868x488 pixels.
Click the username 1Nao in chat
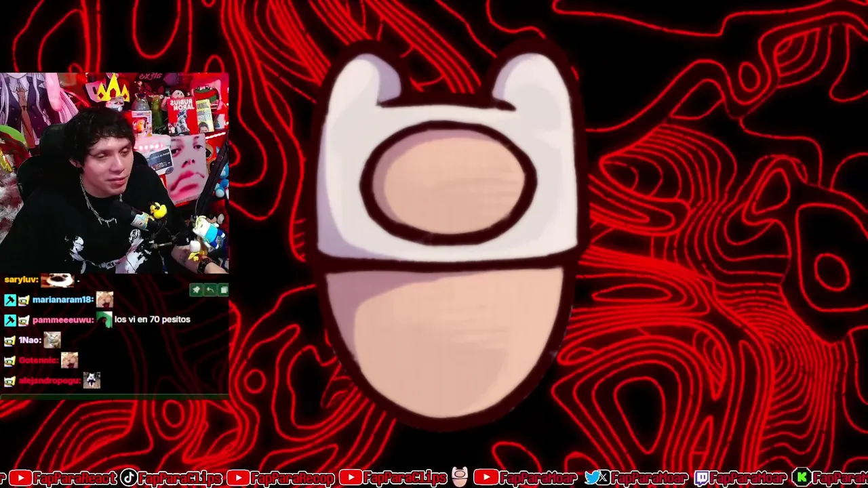click(x=30, y=340)
